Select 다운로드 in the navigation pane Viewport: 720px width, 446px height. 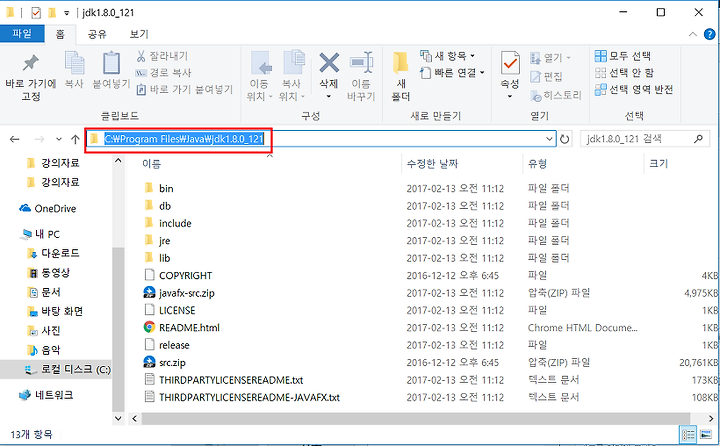pyautogui.click(x=53, y=253)
